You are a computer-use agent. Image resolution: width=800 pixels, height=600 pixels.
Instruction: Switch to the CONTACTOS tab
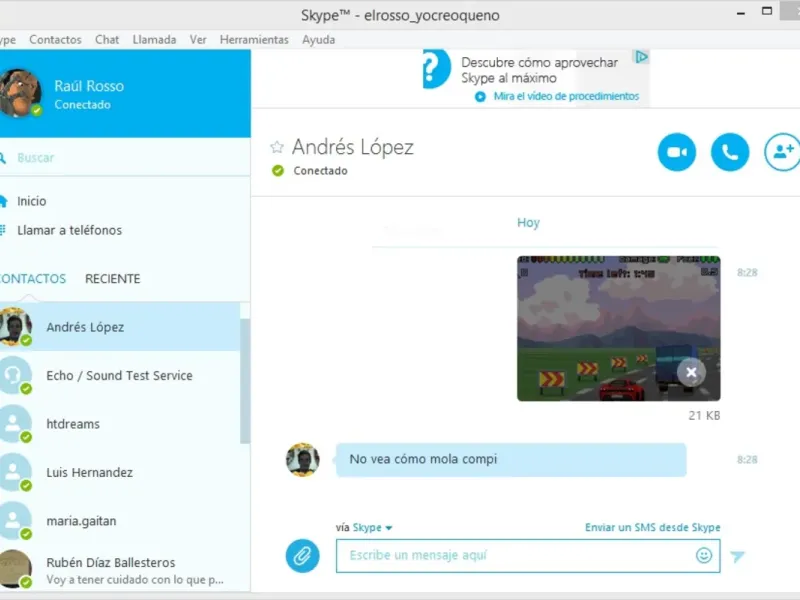coord(33,279)
